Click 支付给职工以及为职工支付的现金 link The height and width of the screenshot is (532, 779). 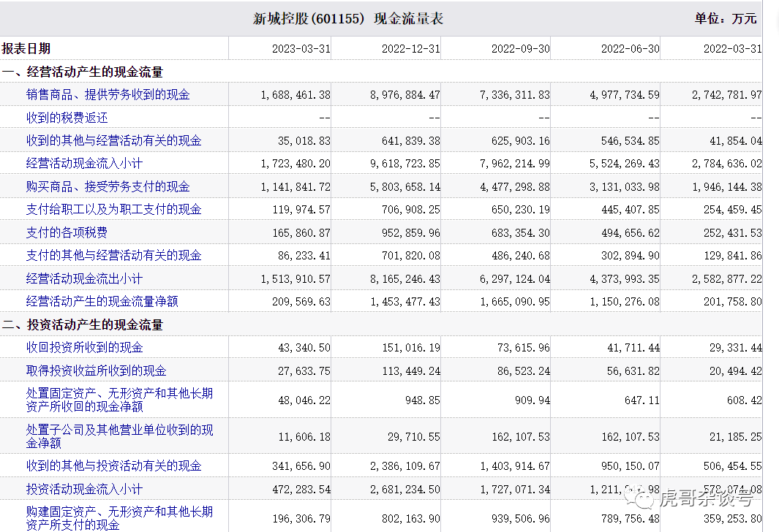point(114,210)
